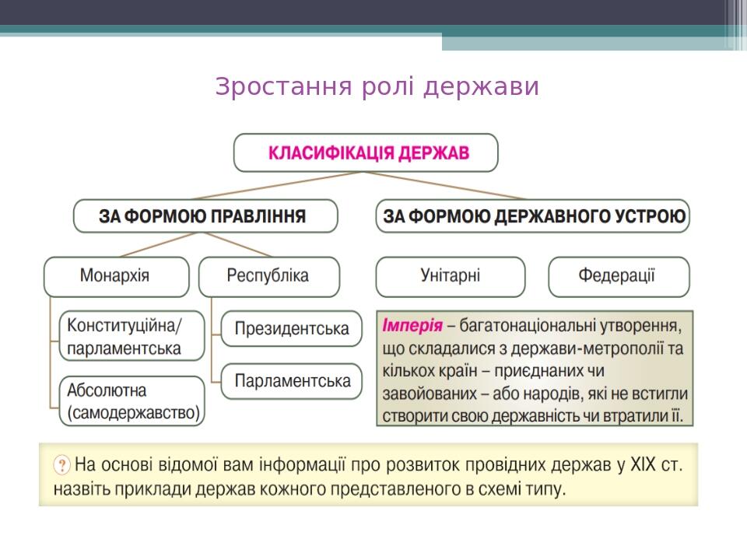This screenshot has width=747, height=560.
Task: Select the 'Монархія' node
Action: [116, 277]
